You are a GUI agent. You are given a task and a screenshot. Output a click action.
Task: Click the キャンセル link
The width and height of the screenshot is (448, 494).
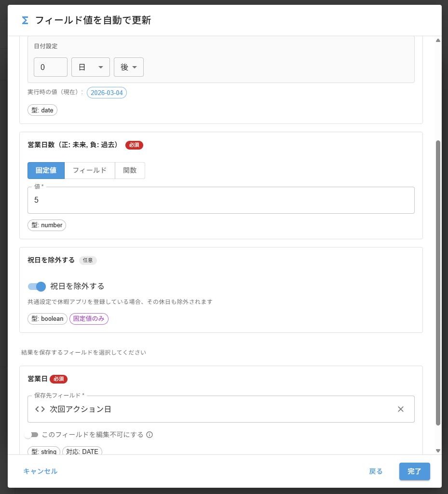point(40,471)
